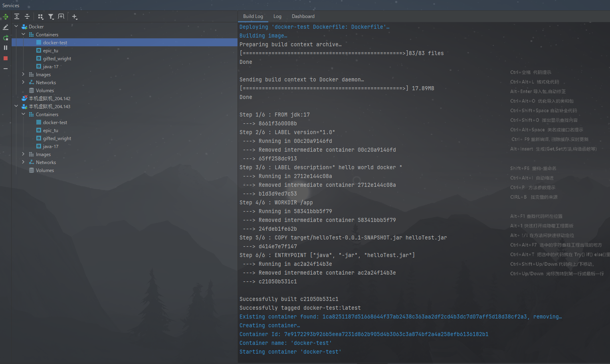Open the Group By options icon
This screenshot has height=364, width=610.
click(x=40, y=17)
